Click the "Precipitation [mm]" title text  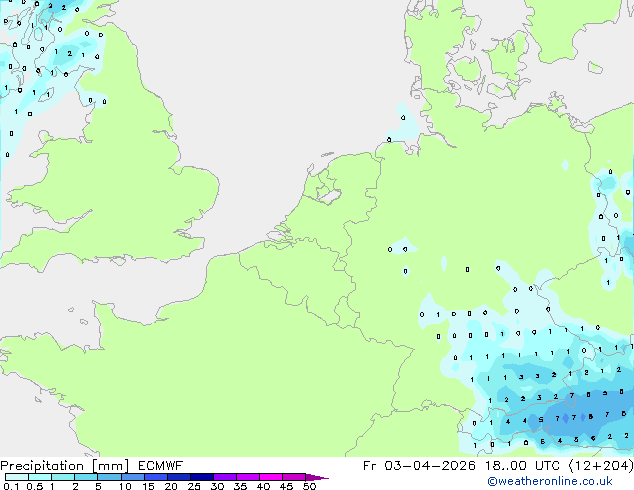click(65, 466)
